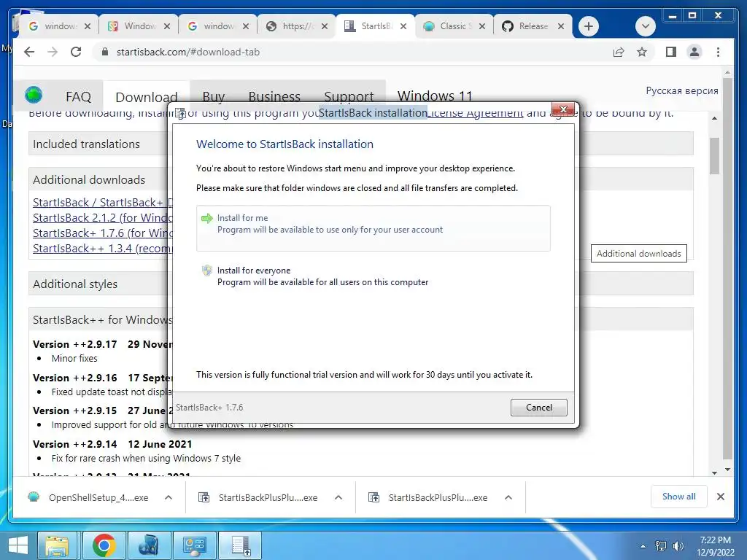Screen dimensions: 747x560
Task: Show hidden tray icons
Action: pyautogui.click(x=643, y=546)
